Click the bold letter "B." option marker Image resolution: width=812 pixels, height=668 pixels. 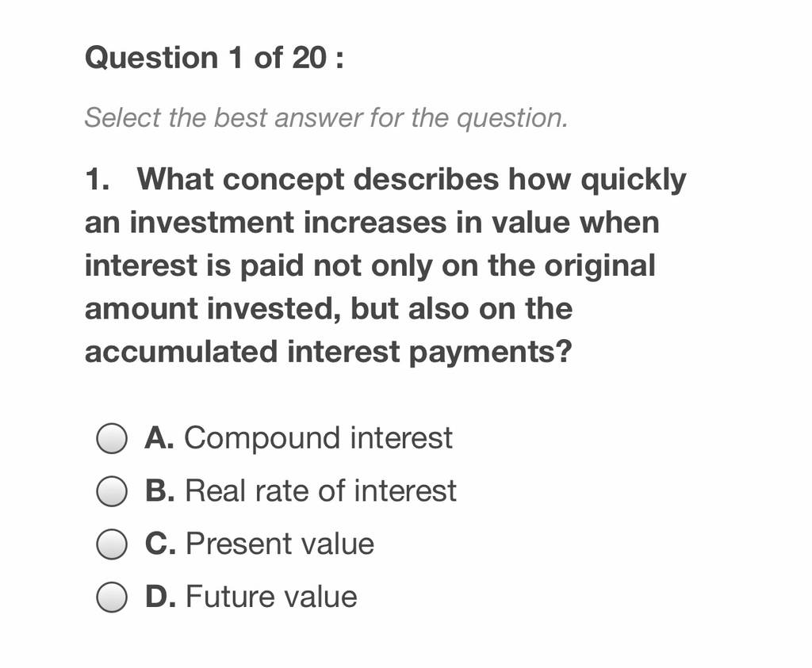pyautogui.click(x=159, y=491)
